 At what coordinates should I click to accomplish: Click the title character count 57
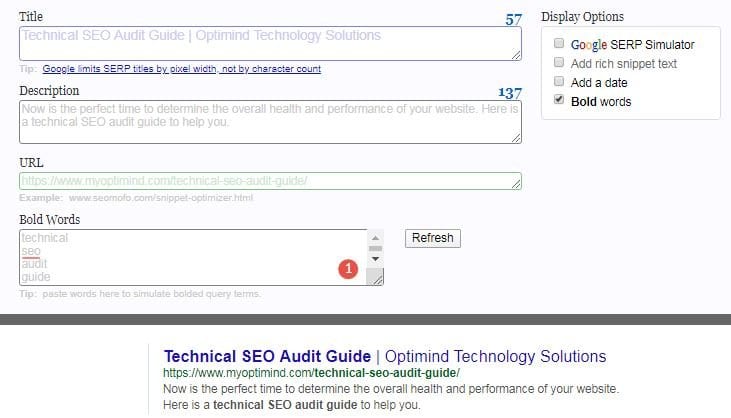coord(513,20)
